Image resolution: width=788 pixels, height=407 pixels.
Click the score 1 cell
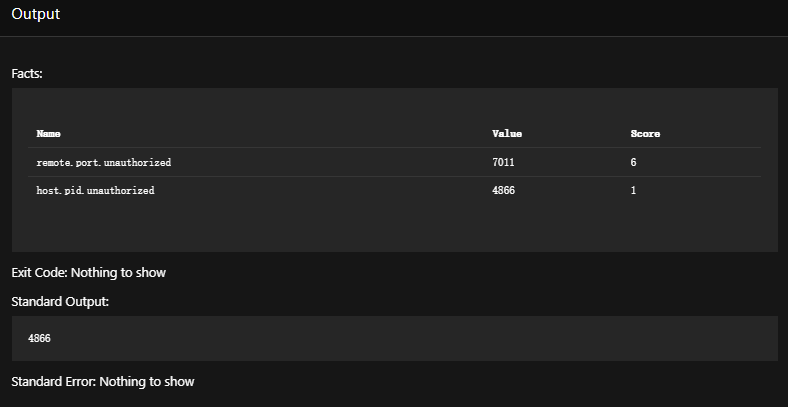pyautogui.click(x=633, y=190)
